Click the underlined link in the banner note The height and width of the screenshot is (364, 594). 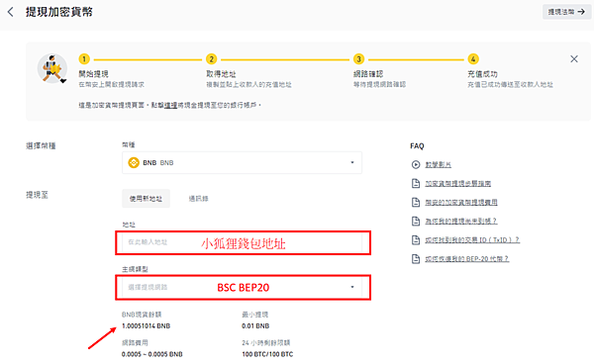(x=170, y=105)
